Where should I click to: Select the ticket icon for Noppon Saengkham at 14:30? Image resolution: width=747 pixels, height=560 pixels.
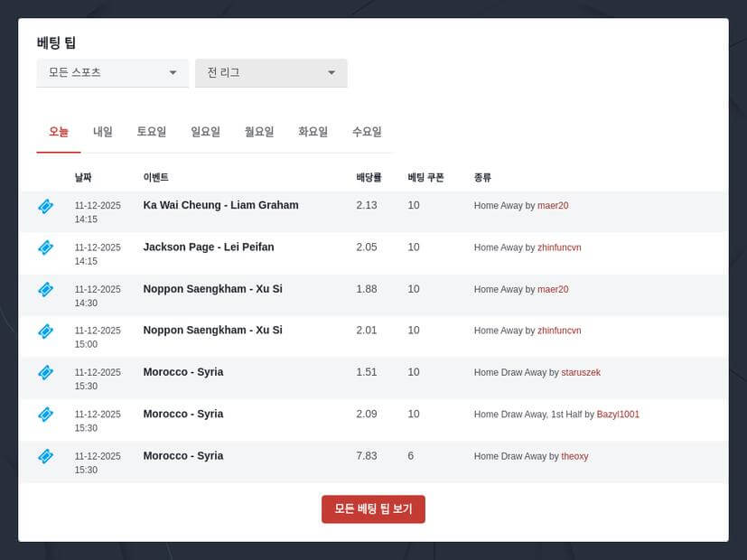[45, 289]
